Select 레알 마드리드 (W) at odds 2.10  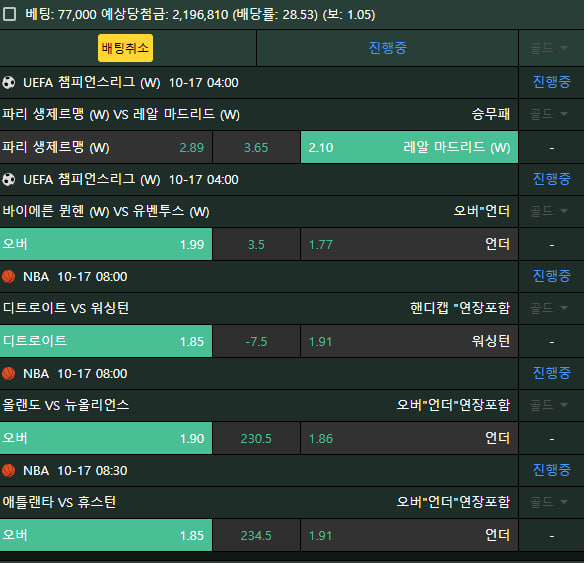(x=409, y=147)
